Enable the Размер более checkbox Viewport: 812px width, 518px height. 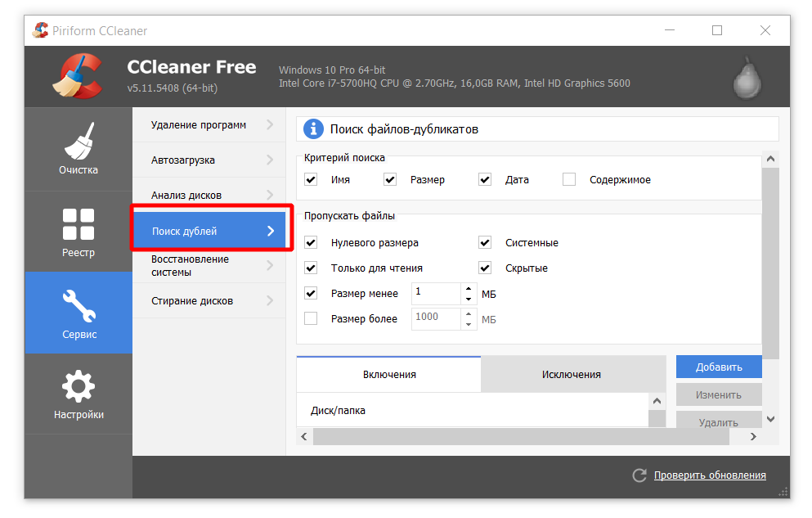coord(311,318)
